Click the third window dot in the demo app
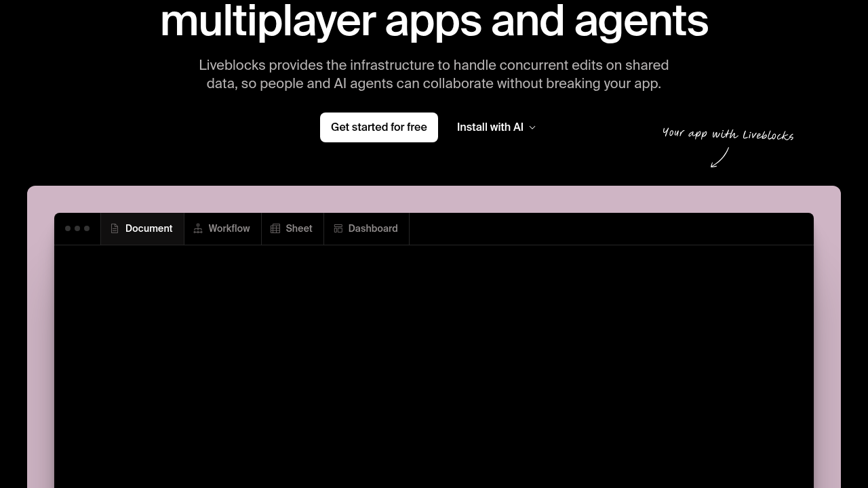This screenshot has height=488, width=868. pos(87,228)
